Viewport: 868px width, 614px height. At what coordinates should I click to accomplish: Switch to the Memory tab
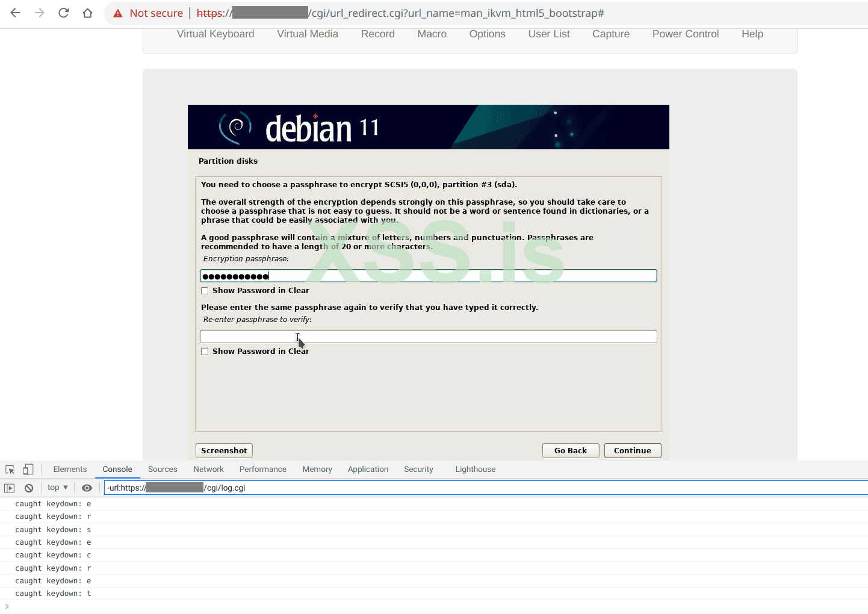(x=317, y=470)
